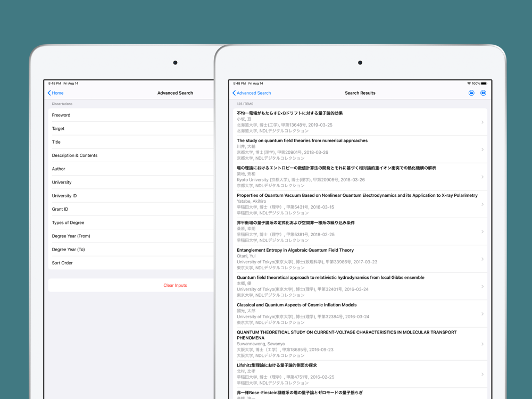Click author line 'Otani, Yul'

click(x=246, y=256)
